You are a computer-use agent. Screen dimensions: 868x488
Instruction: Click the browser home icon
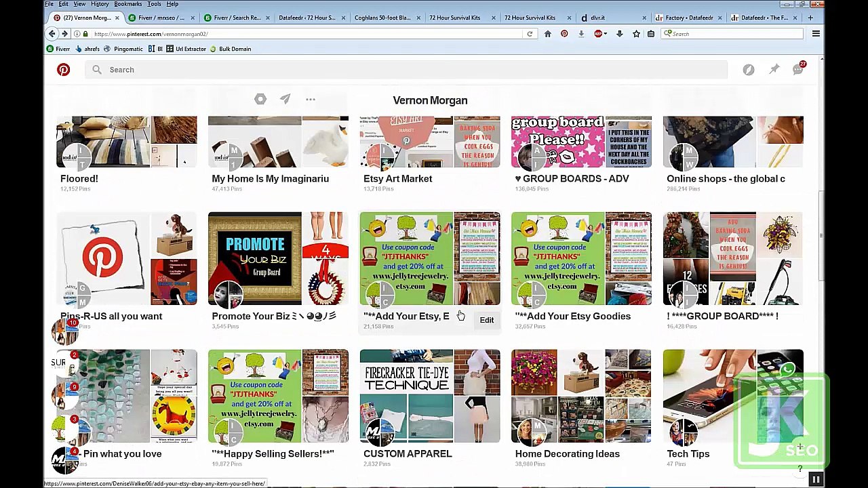click(x=548, y=34)
